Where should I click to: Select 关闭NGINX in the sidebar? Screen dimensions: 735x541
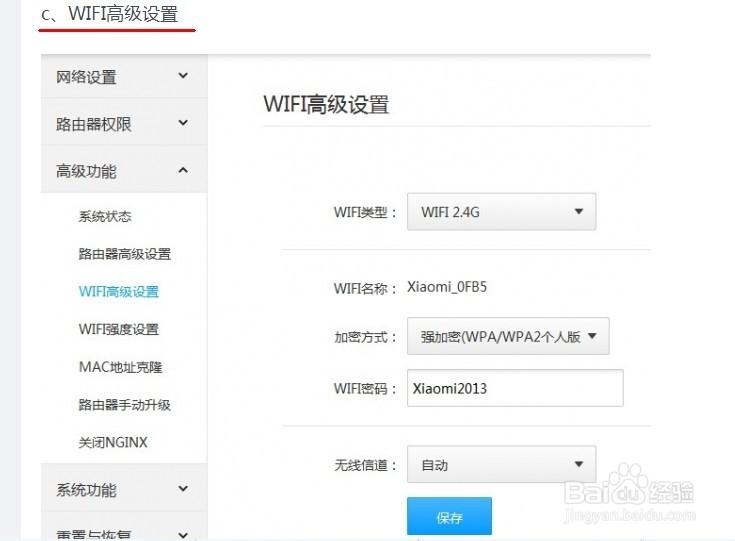[x=113, y=442]
